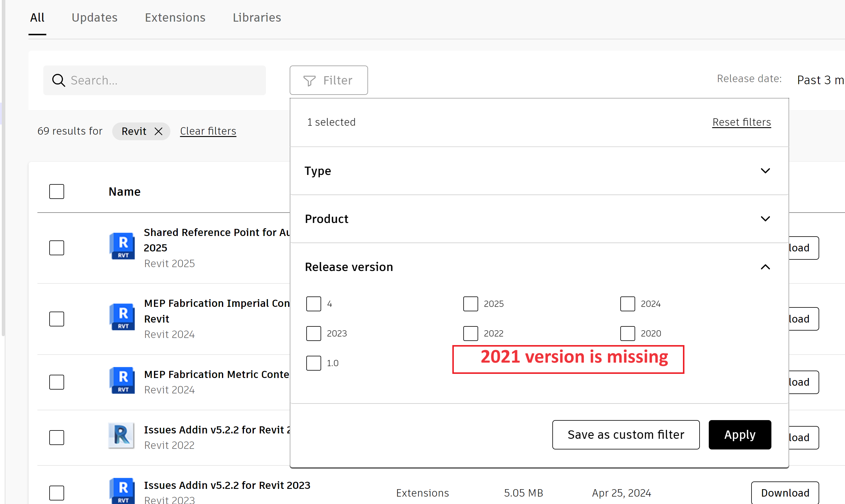The height and width of the screenshot is (504, 845).
Task: Click Reset filters link
Action: (741, 122)
